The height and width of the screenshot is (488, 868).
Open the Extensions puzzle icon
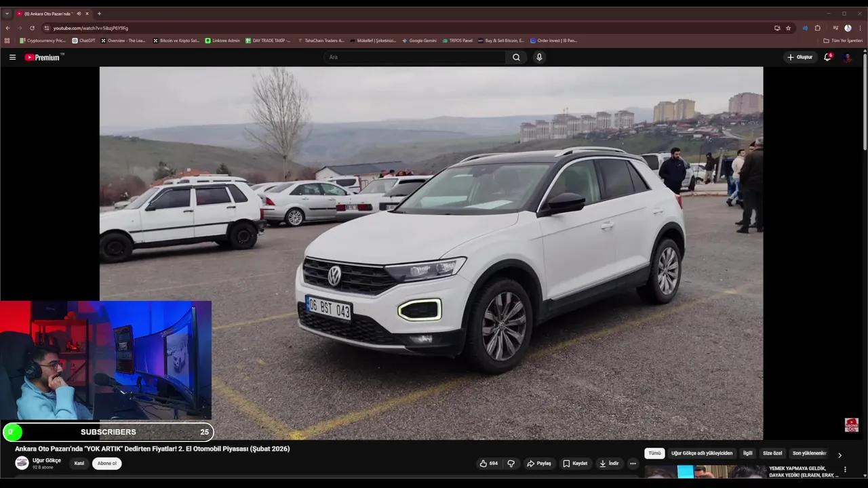coord(818,28)
